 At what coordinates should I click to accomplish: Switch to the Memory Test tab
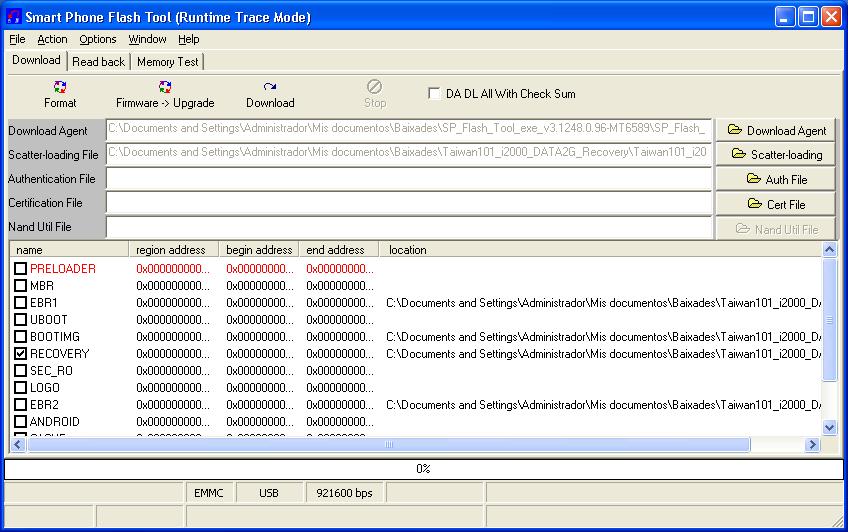click(168, 62)
